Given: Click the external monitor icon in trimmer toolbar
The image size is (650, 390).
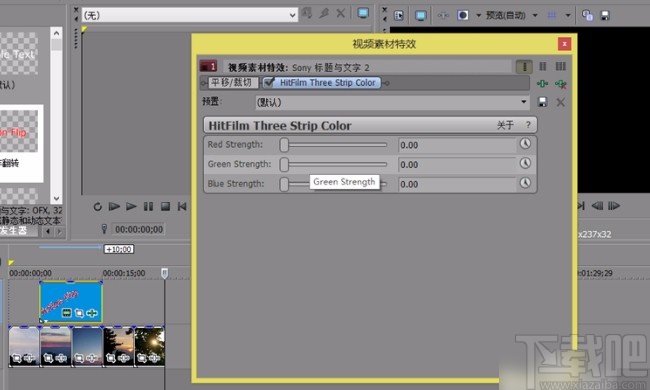Looking at the screenshot, I should (363, 13).
